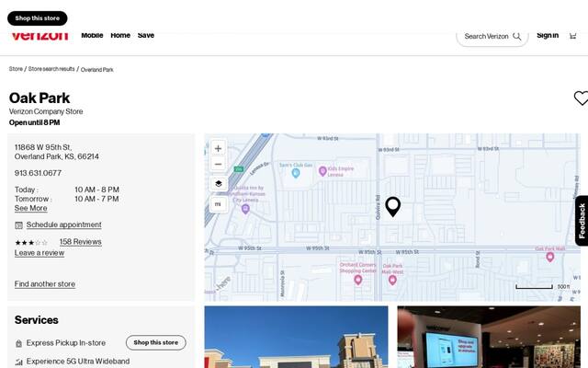Click Overland Park breadcrumb
This screenshot has width=588, height=368.
[96, 70]
